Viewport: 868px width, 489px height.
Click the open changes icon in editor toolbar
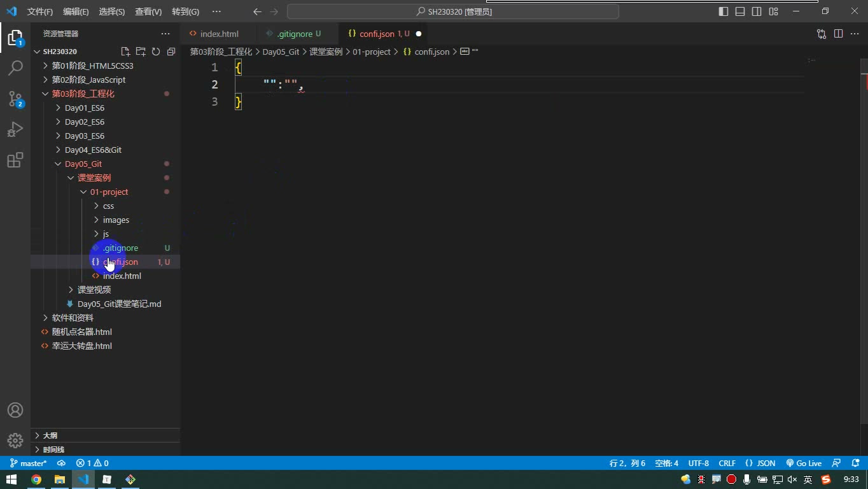point(822,34)
